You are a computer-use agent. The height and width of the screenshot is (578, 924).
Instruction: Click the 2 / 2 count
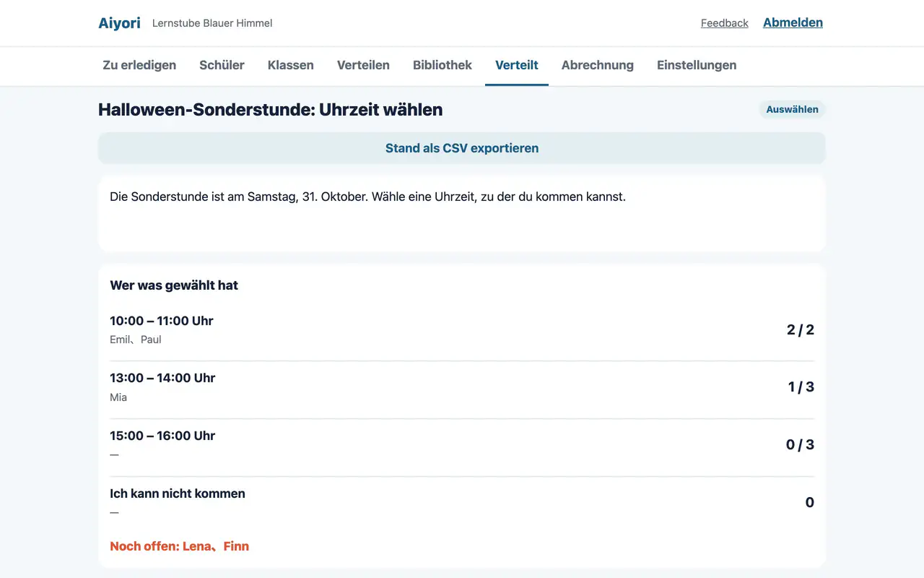[x=801, y=329]
